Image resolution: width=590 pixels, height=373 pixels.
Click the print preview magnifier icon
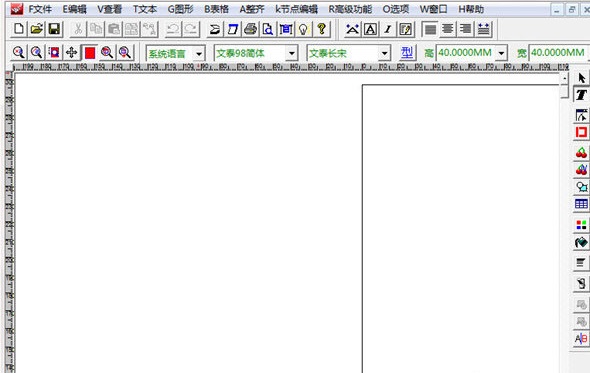click(x=268, y=29)
